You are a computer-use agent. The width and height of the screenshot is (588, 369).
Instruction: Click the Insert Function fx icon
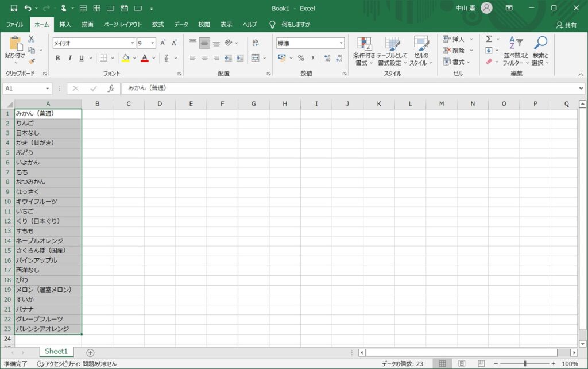pos(111,89)
